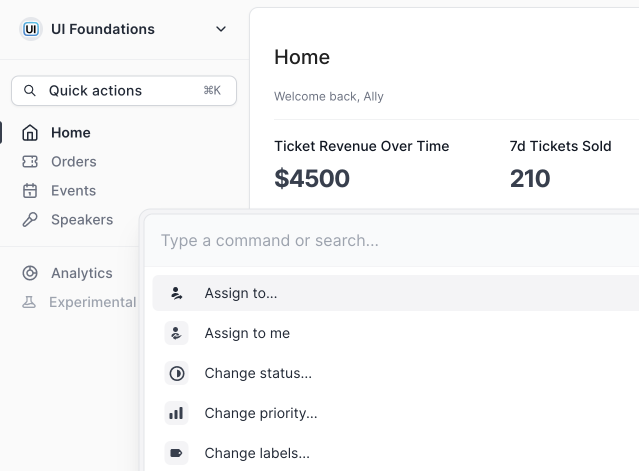The height and width of the screenshot is (471, 639).
Task: Click the Change labels tag icon
Action: tap(177, 453)
